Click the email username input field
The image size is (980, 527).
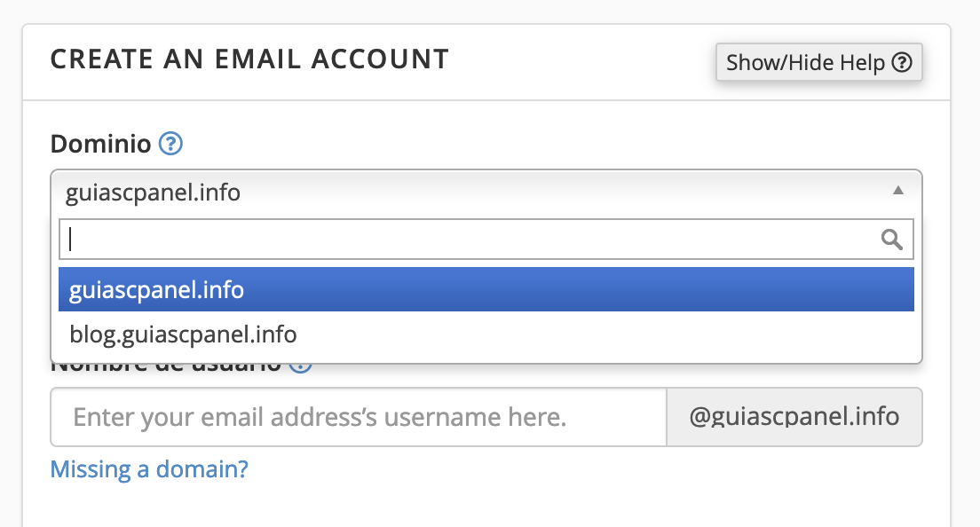click(359, 417)
